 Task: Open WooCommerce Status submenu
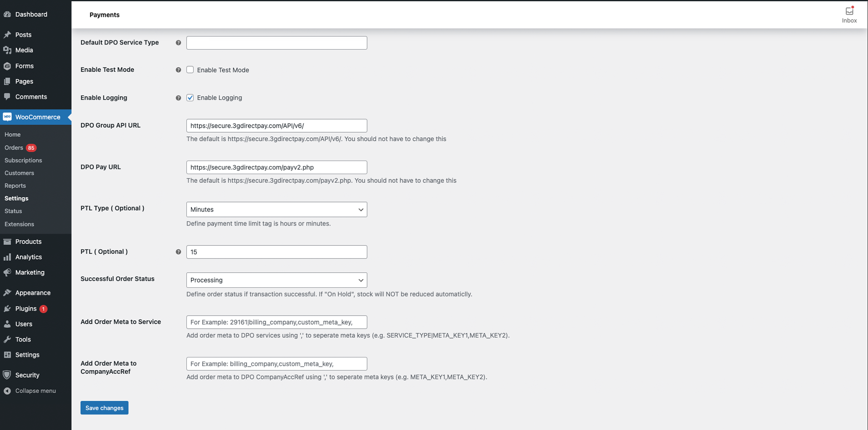[x=13, y=211]
